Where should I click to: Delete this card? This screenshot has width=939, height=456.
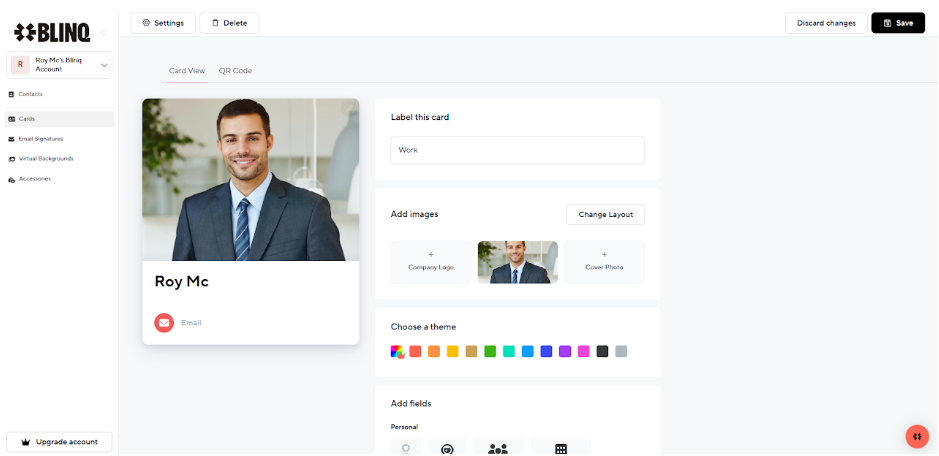(229, 23)
